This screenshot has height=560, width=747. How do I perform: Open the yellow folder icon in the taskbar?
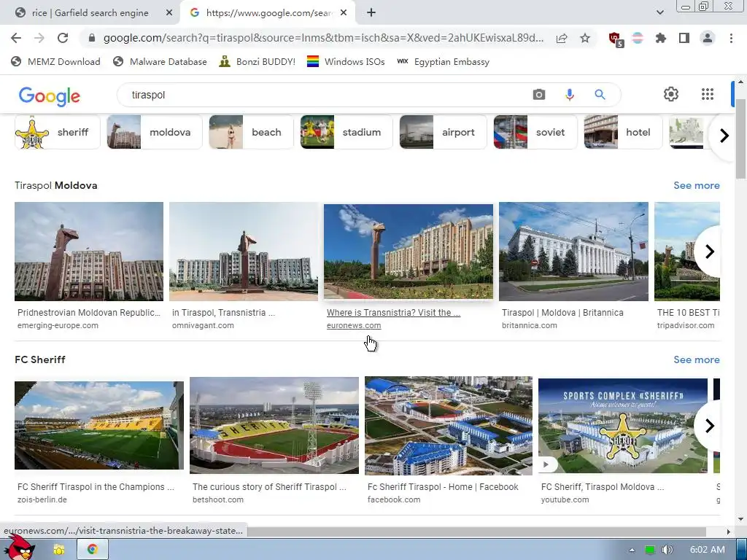click(x=58, y=550)
